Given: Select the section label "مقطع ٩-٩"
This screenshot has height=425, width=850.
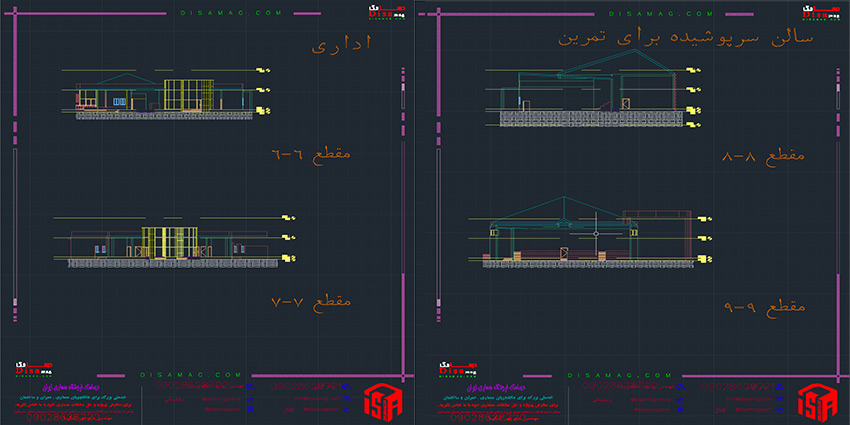Looking at the screenshot, I should point(763,305).
